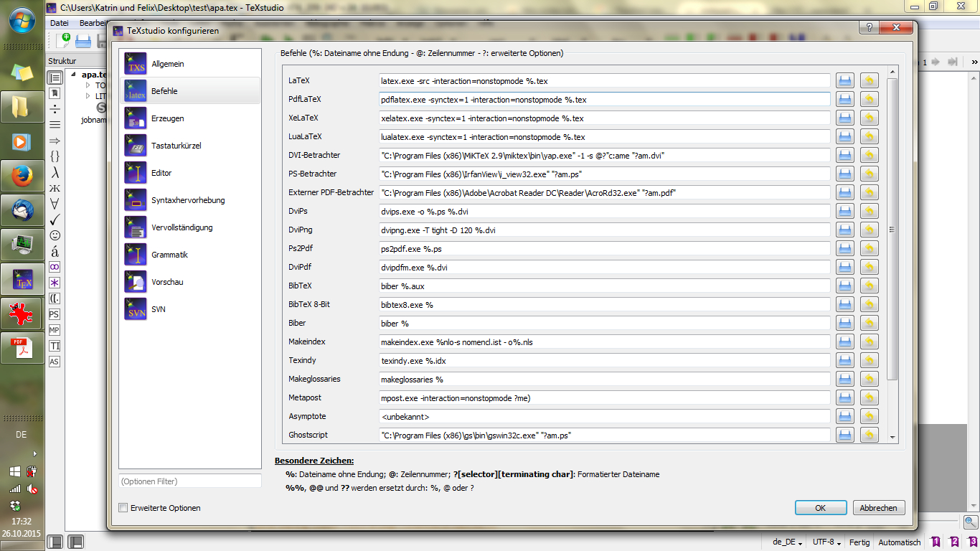The image size is (980, 551).
Task: Reset the LuaLaTeX command to default
Action: click(x=869, y=136)
